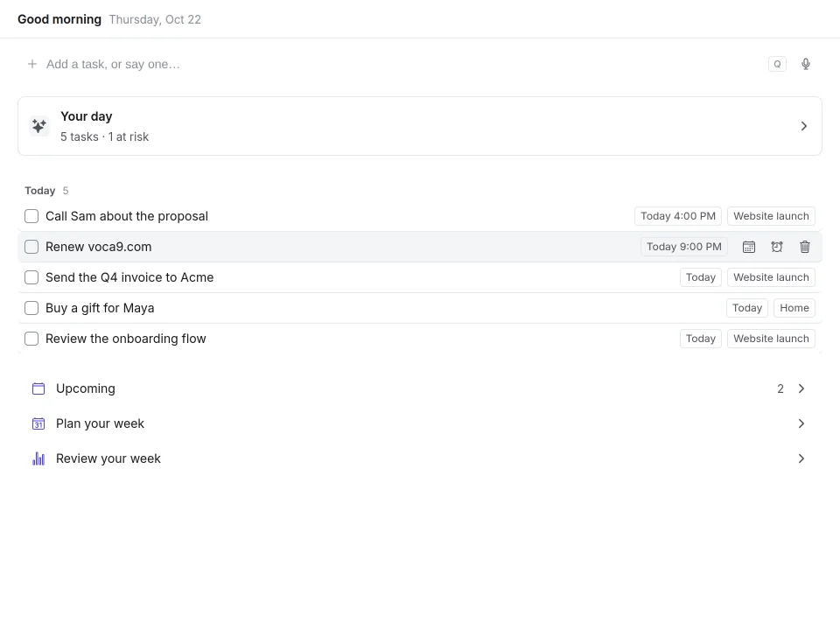Expand the Your day card chevron
The height and width of the screenshot is (630, 840).
pyautogui.click(x=803, y=126)
